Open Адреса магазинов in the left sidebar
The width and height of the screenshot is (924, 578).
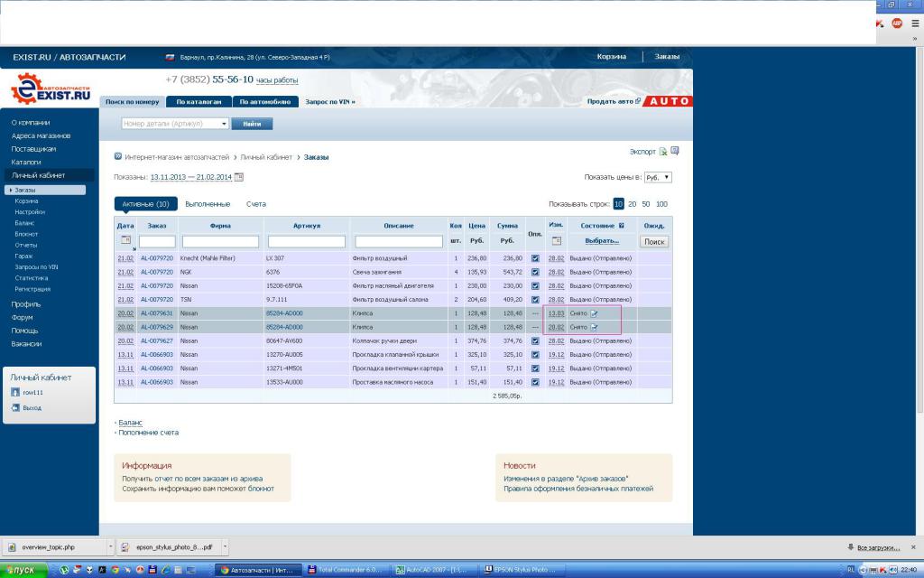42,135
